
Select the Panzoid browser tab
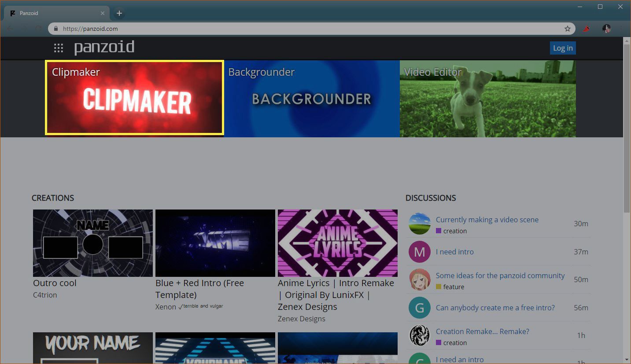(57, 13)
